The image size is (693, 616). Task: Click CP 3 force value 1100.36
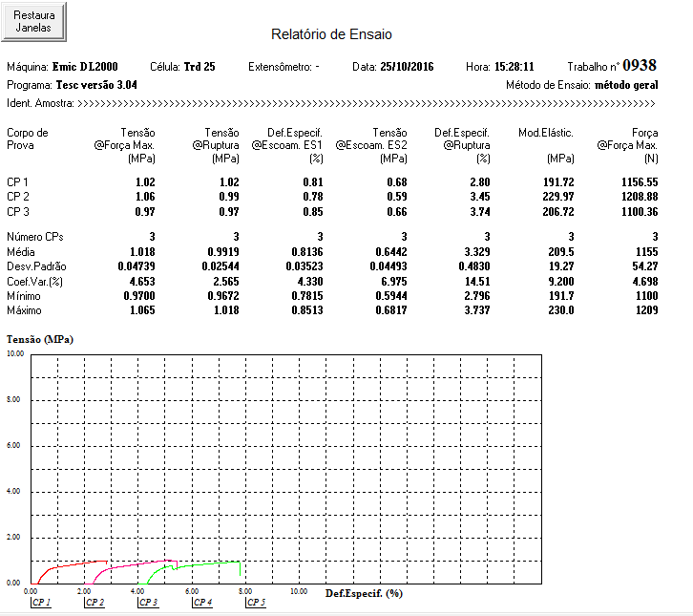640,212
